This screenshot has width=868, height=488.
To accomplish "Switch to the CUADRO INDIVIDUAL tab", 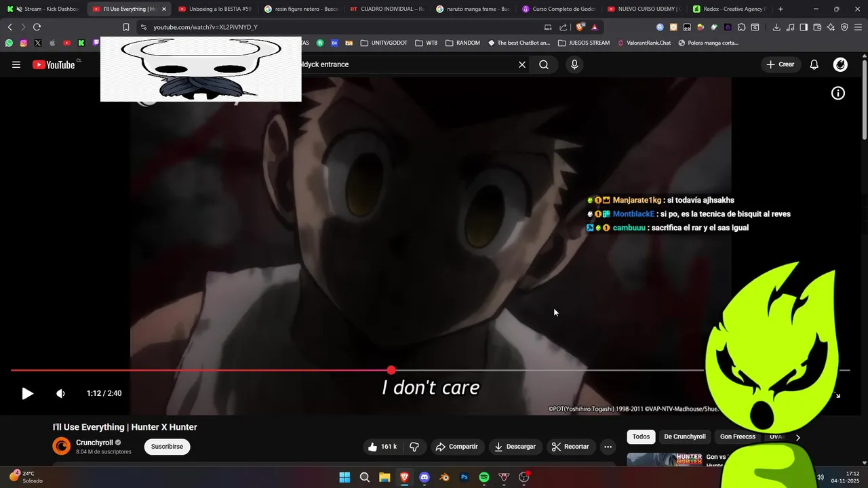I will [x=387, y=9].
